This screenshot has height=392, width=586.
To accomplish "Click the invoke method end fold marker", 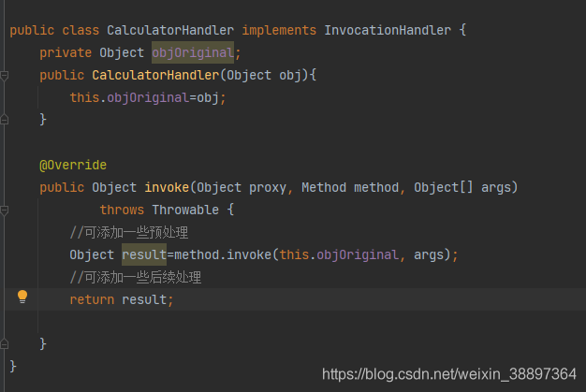I will [4, 343].
